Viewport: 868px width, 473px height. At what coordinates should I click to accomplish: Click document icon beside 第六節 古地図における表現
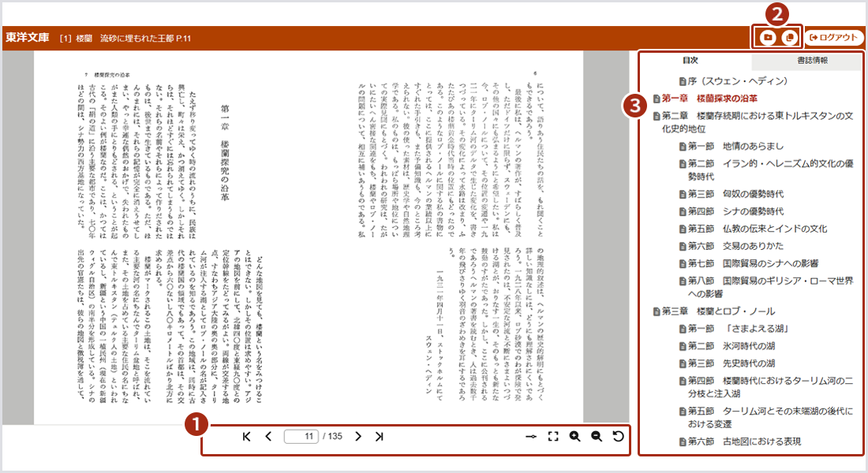[x=683, y=442]
